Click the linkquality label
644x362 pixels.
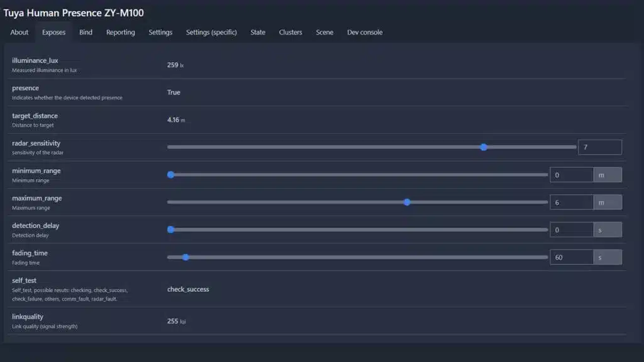point(28,317)
